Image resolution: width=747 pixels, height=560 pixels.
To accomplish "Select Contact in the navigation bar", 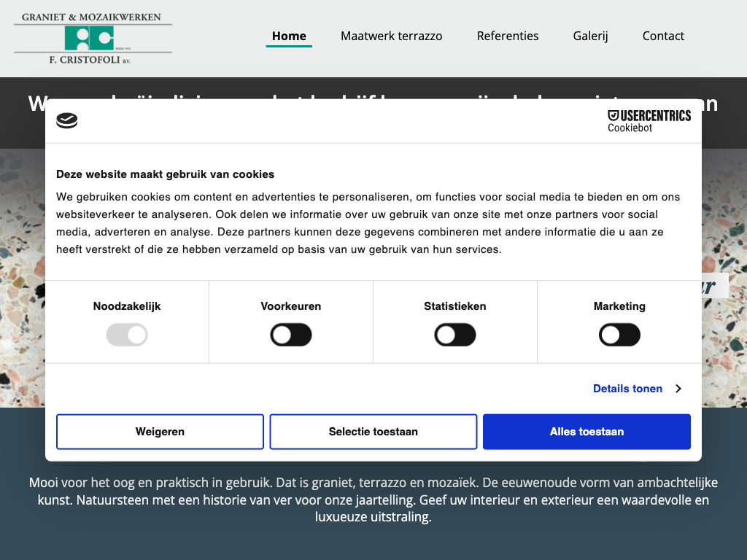I will 663,36.
